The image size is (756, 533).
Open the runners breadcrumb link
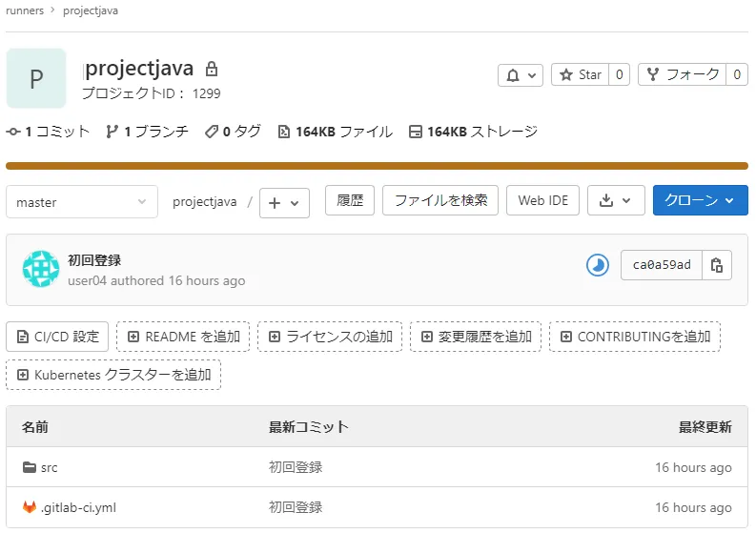(x=25, y=10)
